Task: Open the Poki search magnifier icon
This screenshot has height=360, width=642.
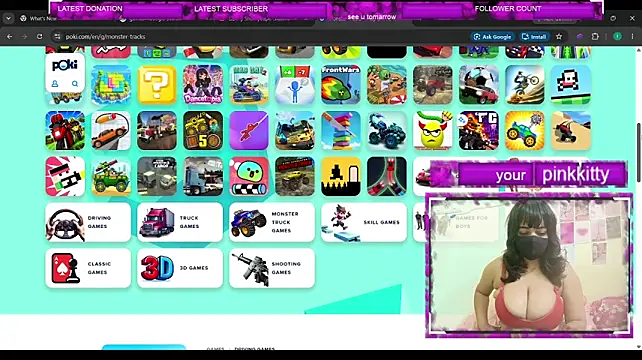Action: [x=75, y=84]
